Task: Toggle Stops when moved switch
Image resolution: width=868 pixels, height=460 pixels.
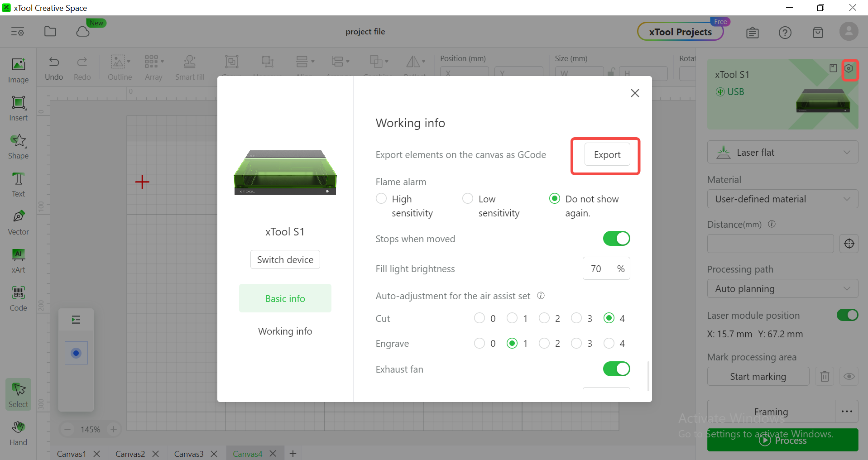Action: click(x=616, y=239)
